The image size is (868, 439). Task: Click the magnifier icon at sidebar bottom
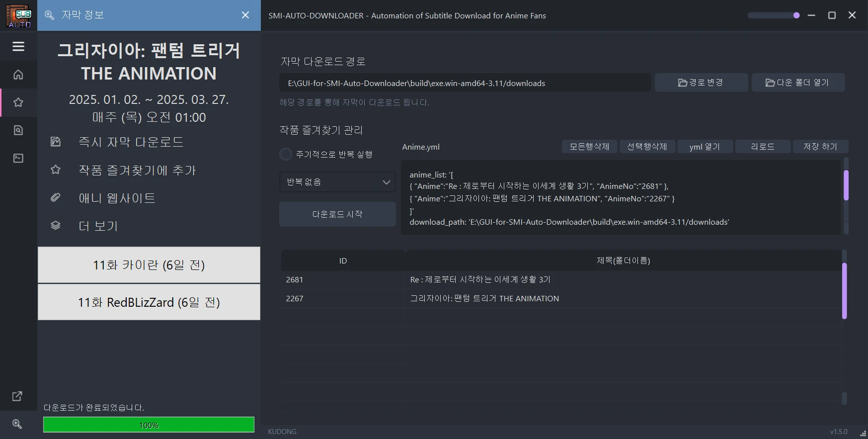coord(17,424)
